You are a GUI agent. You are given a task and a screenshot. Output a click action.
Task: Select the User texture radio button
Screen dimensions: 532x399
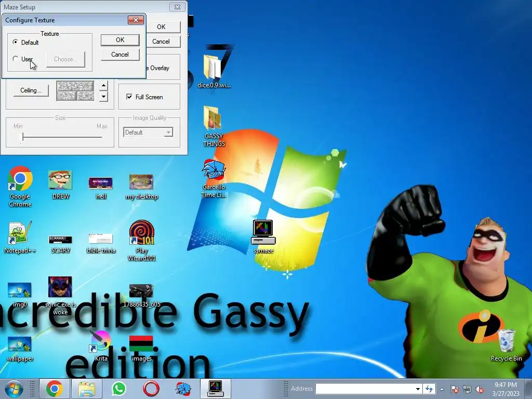tap(15, 59)
